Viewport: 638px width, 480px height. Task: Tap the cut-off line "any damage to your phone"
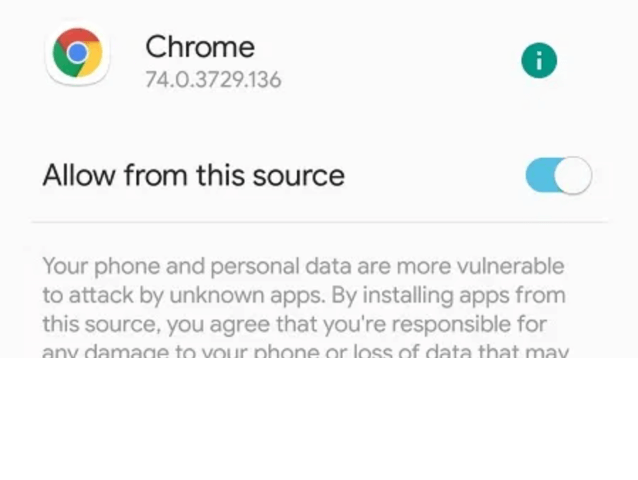point(305,351)
